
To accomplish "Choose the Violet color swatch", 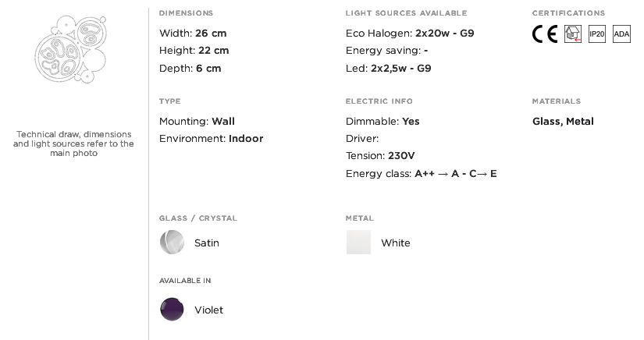I will pos(172,310).
